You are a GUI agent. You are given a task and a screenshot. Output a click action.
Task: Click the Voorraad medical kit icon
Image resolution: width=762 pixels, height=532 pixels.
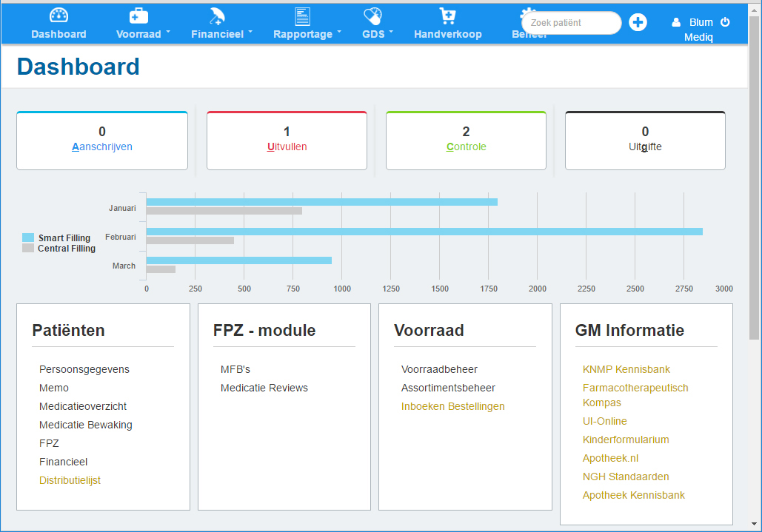click(x=138, y=16)
